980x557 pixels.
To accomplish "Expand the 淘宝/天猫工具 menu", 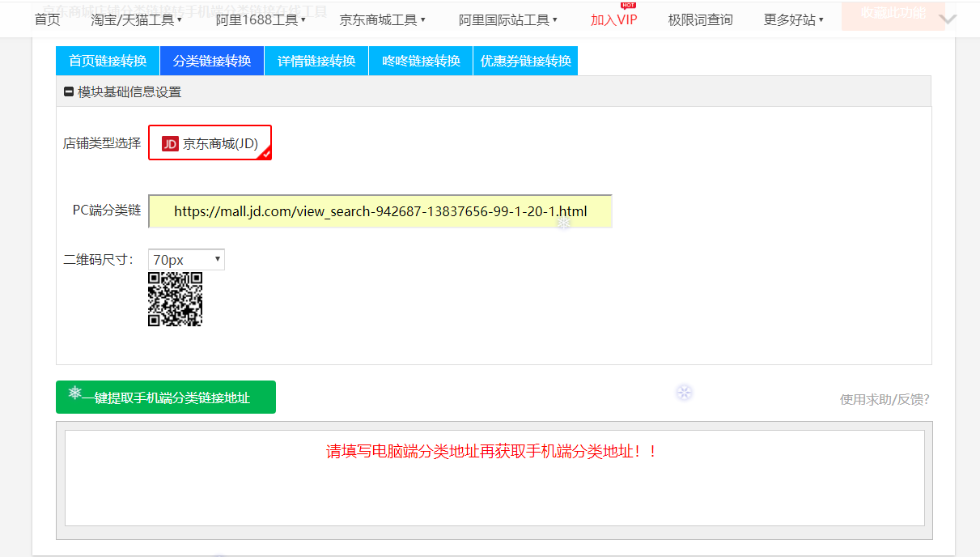I will (x=137, y=19).
